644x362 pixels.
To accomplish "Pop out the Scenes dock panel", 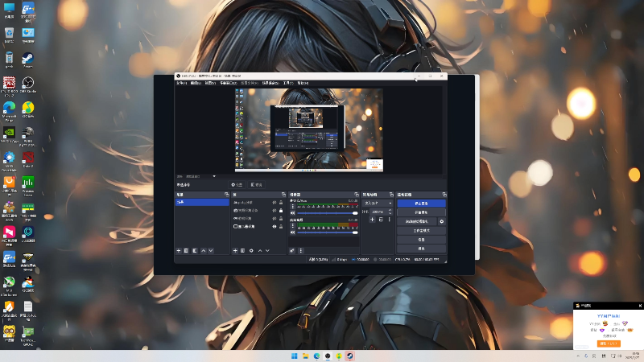I will point(226,194).
